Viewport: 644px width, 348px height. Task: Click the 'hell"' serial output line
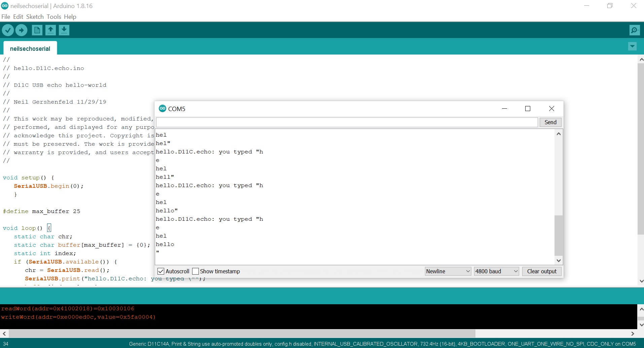165,177
